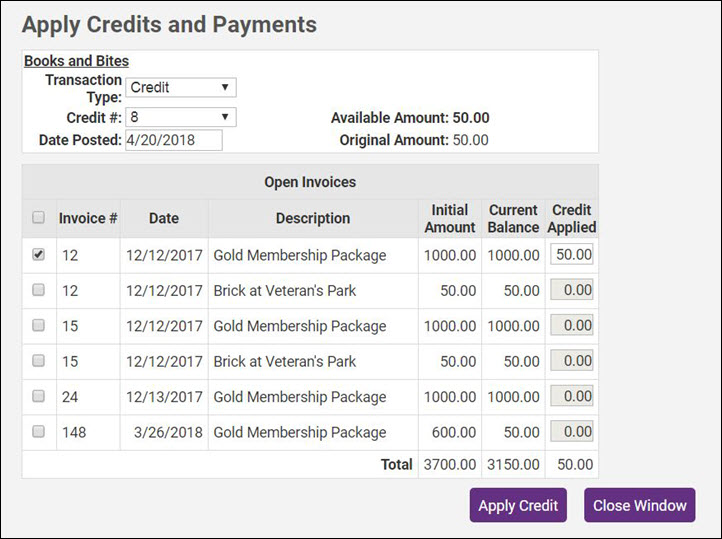The width and height of the screenshot is (722, 539).
Task: Click Credit Applied field for invoice 24
Action: (571, 396)
